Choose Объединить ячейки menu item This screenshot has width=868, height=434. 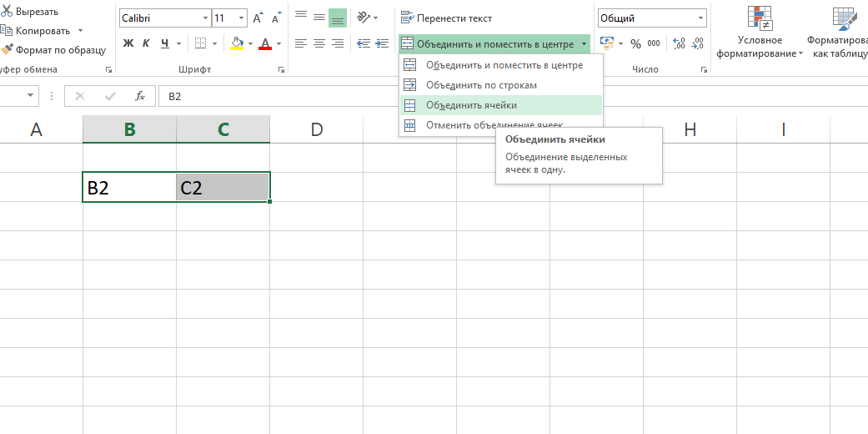click(x=500, y=105)
